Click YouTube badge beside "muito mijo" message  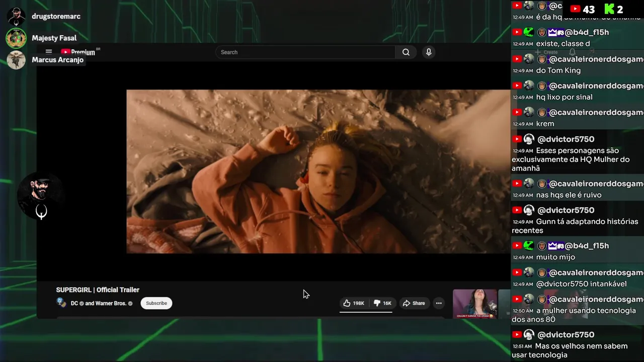pyautogui.click(x=517, y=245)
